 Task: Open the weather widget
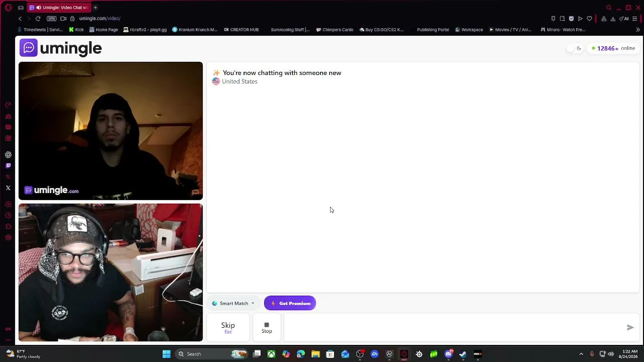23,354
